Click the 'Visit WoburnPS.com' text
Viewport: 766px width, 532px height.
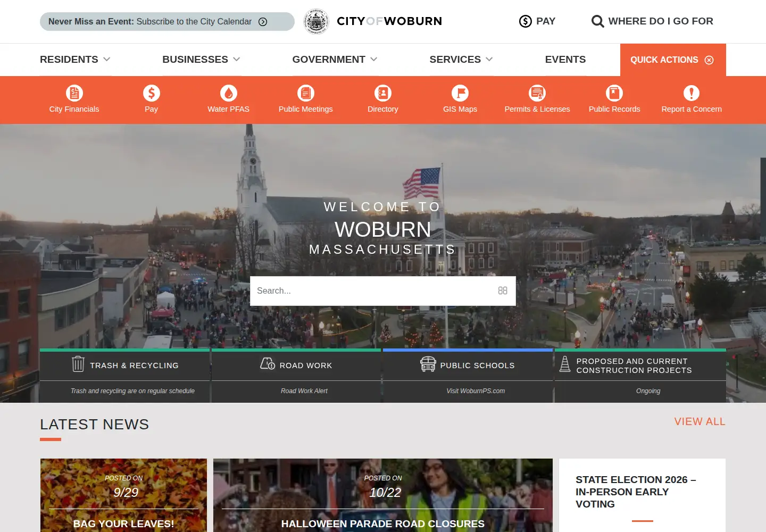(476, 391)
